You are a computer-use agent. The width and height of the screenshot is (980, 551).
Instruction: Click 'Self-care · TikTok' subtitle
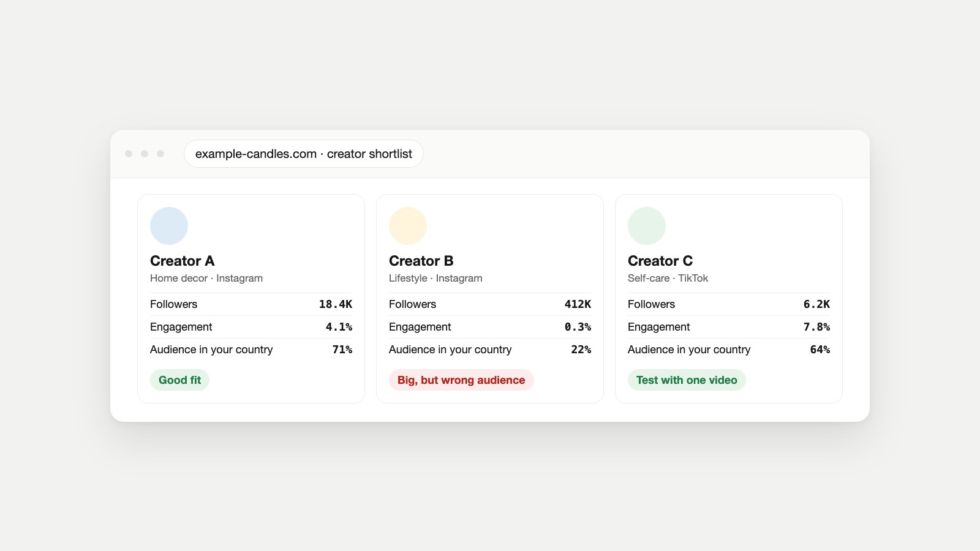(x=668, y=278)
